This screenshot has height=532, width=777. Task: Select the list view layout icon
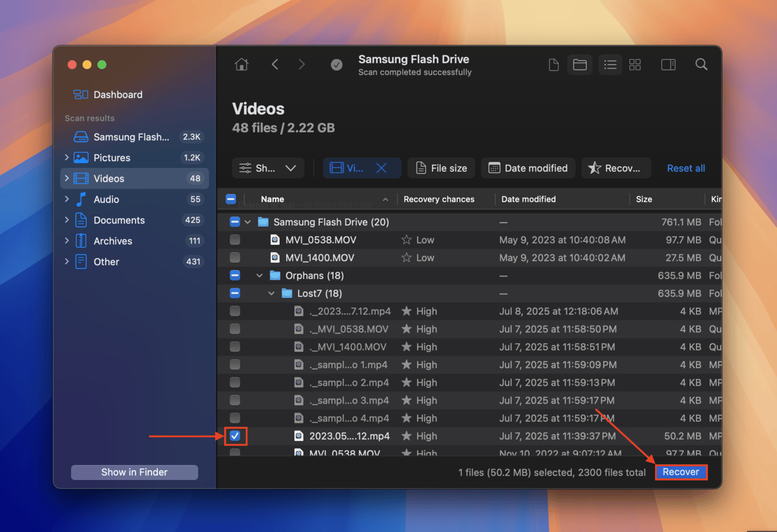(x=610, y=64)
